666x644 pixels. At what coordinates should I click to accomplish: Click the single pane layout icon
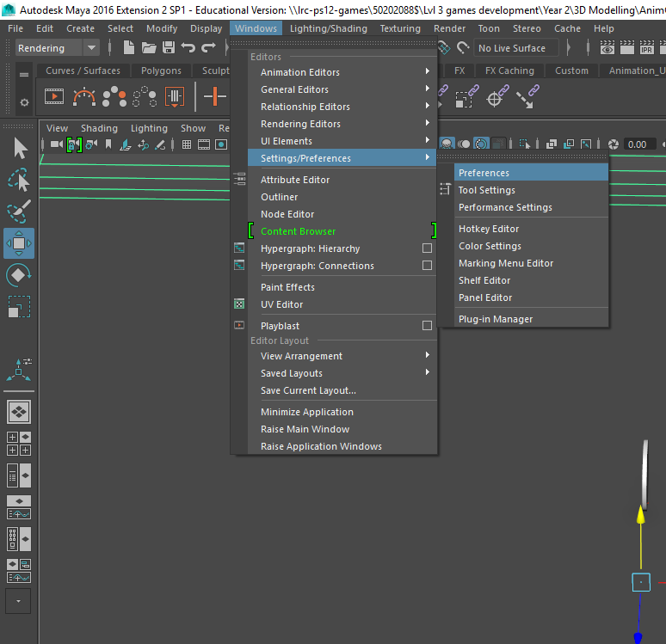[x=19, y=412]
